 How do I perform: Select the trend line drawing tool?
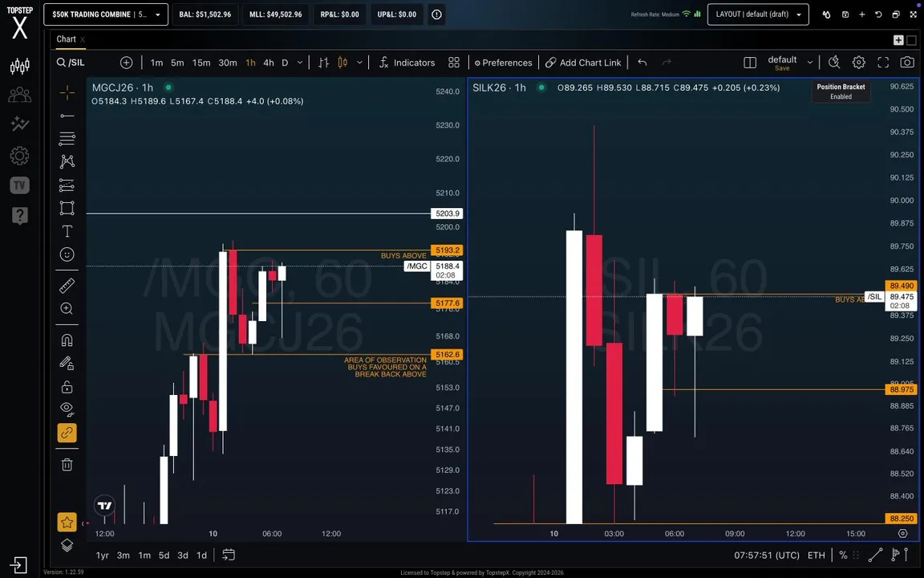click(x=67, y=116)
